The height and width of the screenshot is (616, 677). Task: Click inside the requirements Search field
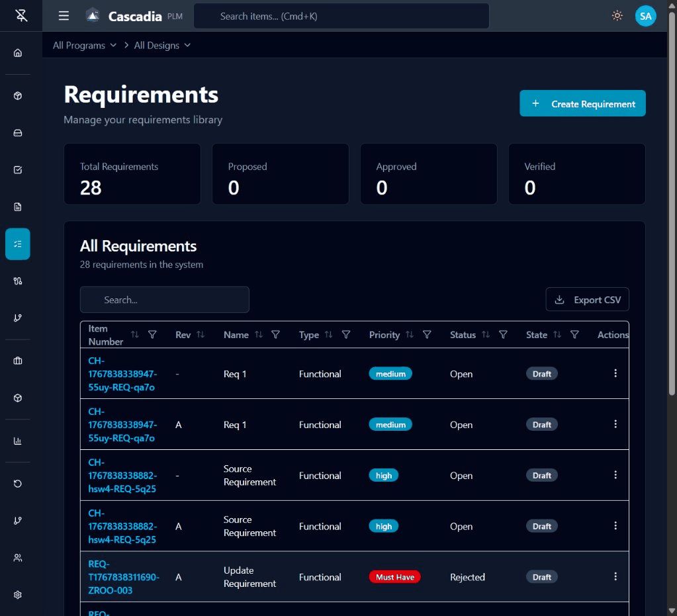tap(164, 299)
